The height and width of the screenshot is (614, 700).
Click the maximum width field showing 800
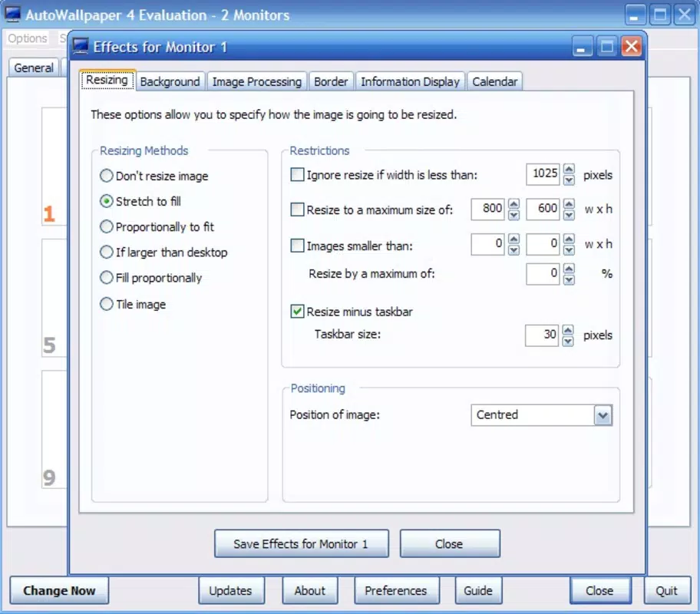[488, 209]
